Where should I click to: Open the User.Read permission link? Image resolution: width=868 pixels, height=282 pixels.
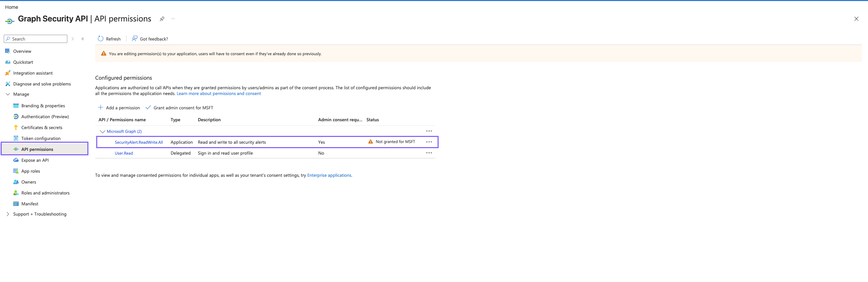pos(124,153)
